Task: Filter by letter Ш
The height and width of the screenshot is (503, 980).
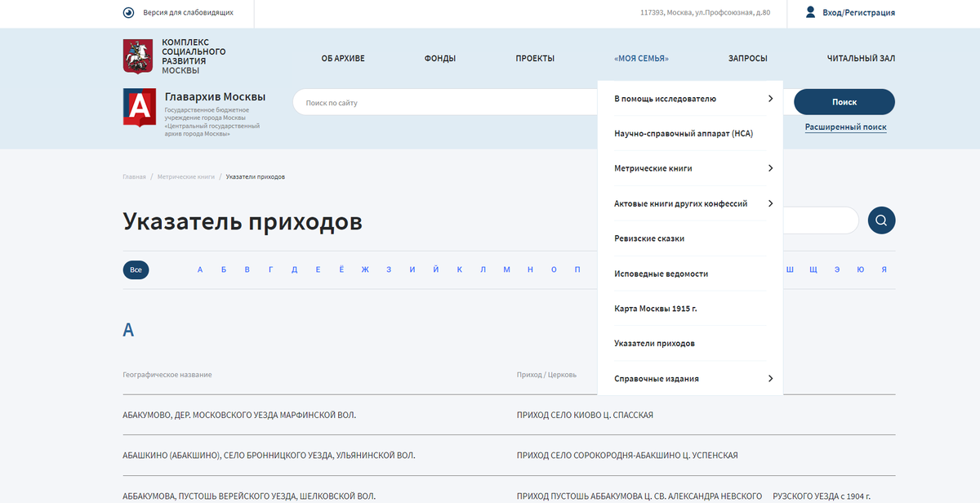Action: [790, 269]
